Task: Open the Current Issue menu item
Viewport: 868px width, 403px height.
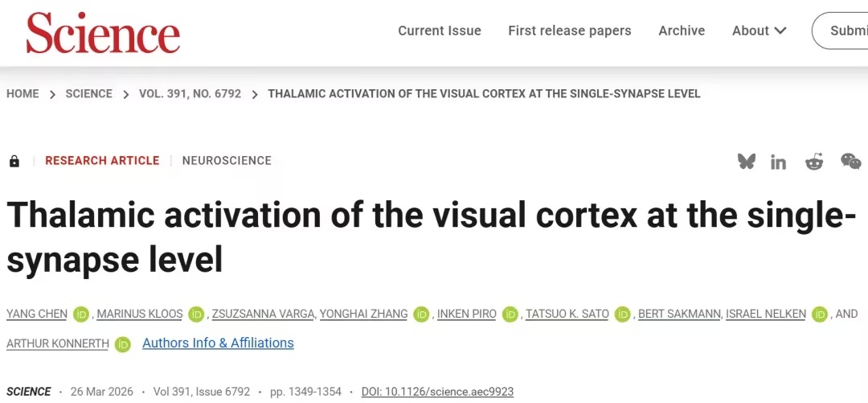Action: tap(440, 31)
